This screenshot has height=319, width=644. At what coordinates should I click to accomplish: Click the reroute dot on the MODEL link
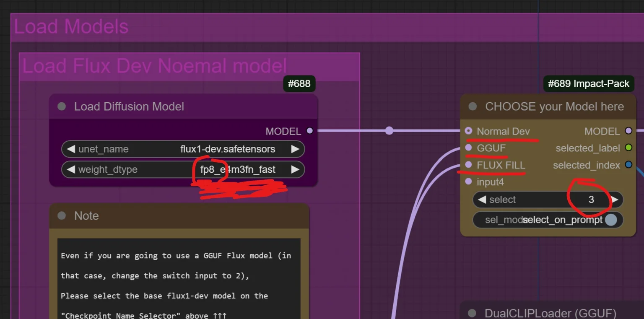click(x=389, y=131)
